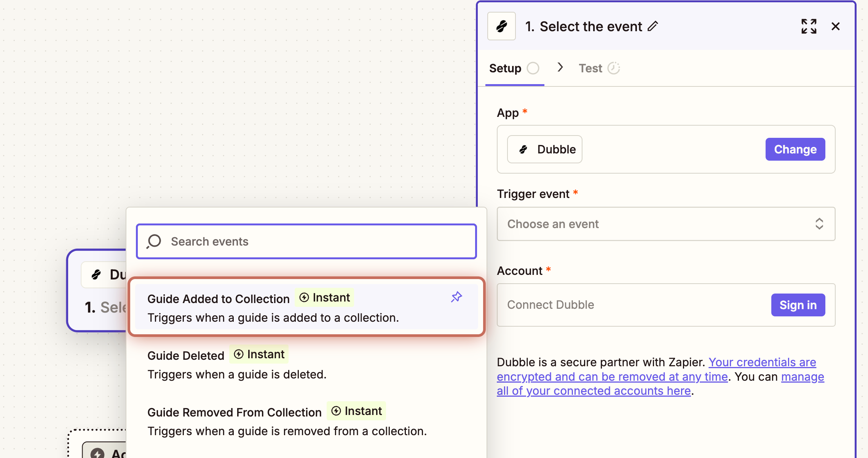
Task: Click Instant badge on Guide Added to Collection
Action: tap(324, 298)
